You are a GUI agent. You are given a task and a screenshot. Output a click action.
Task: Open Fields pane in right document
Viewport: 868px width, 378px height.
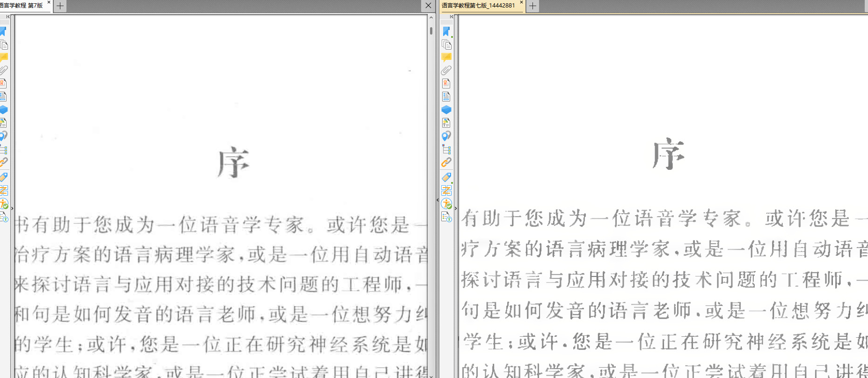point(446,96)
